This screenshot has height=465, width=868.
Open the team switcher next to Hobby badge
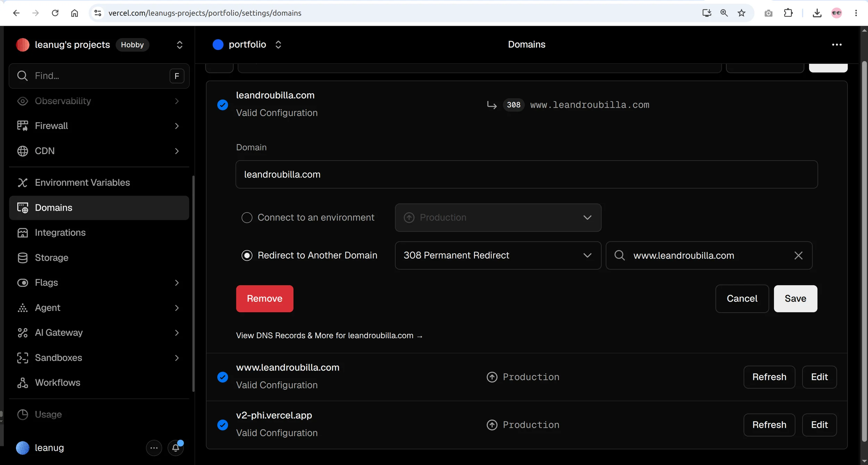180,45
